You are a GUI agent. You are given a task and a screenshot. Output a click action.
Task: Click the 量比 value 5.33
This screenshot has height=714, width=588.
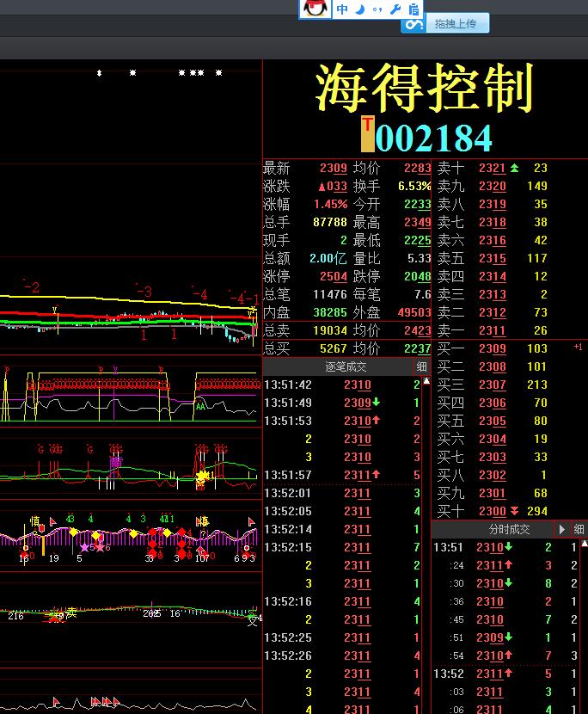pyautogui.click(x=419, y=258)
